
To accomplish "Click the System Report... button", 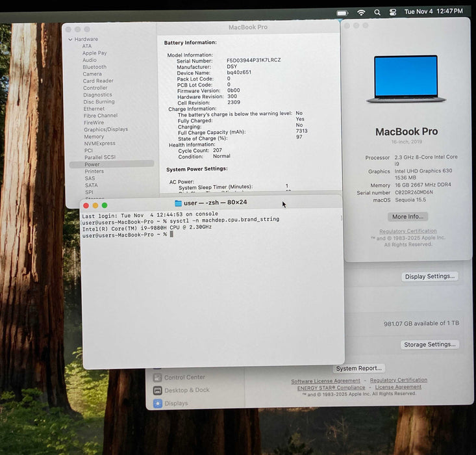I will 359,369.
